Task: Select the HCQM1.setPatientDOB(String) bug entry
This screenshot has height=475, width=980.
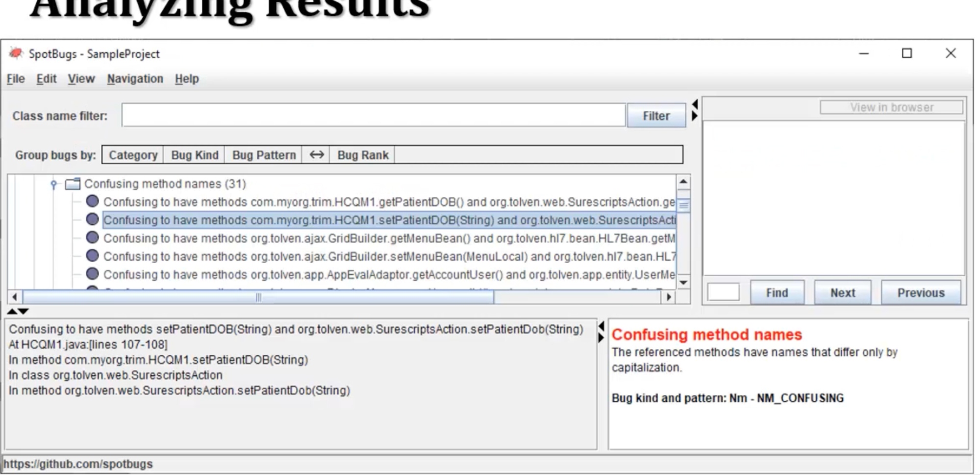Action: 389,220
